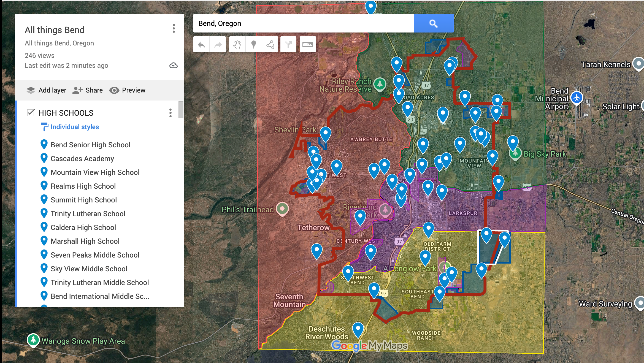The height and width of the screenshot is (363, 644).
Task: Click Share button
Action: pyautogui.click(x=88, y=90)
